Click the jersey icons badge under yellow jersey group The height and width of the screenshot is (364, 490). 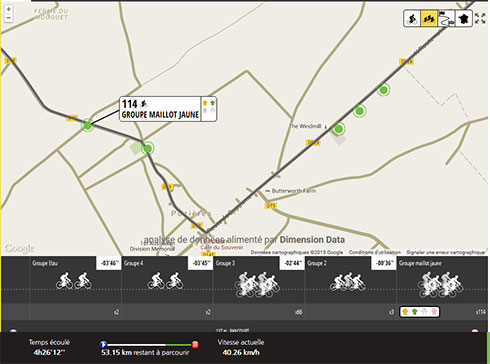point(420,312)
